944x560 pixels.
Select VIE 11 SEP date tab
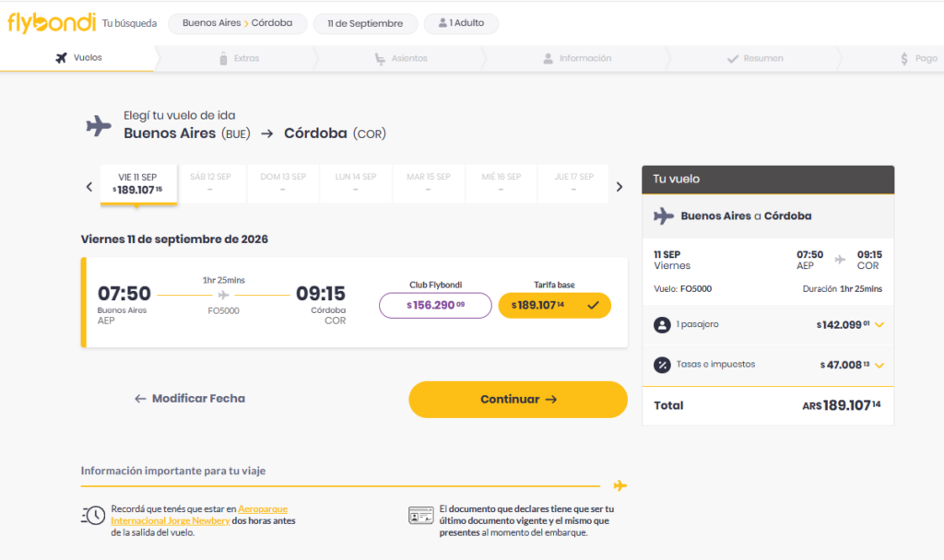pyautogui.click(x=138, y=184)
